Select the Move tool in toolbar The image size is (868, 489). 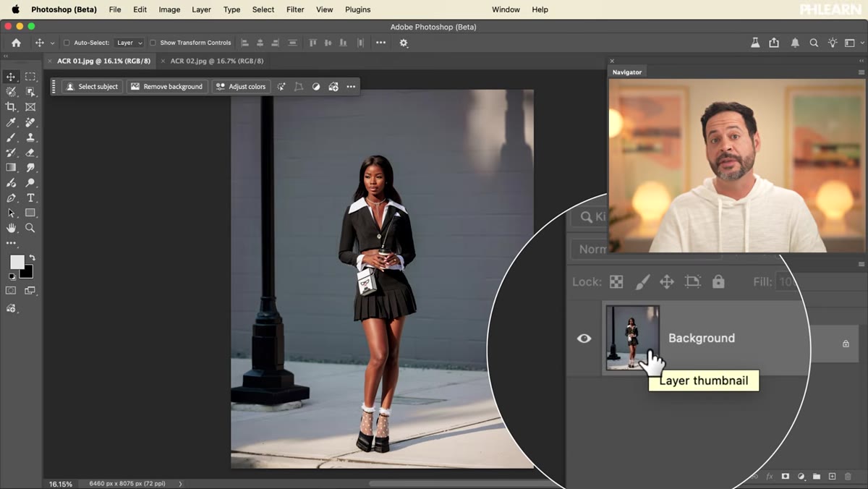(x=11, y=77)
